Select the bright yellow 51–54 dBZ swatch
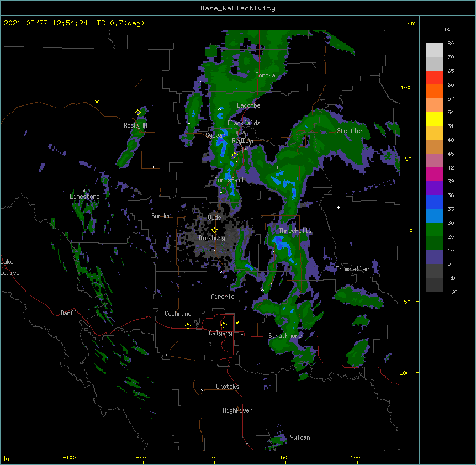Image resolution: width=476 pixels, height=465 pixels. pyautogui.click(x=434, y=119)
